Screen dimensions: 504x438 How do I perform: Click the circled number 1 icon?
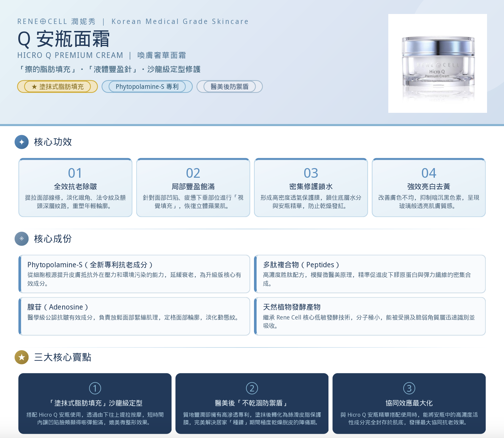tap(95, 388)
